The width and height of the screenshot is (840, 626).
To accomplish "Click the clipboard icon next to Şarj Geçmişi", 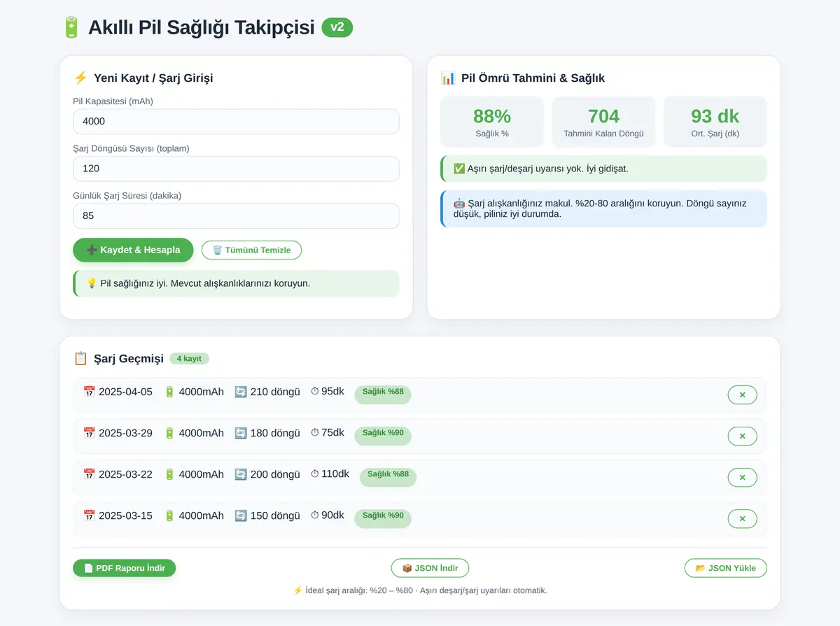I will point(80,358).
